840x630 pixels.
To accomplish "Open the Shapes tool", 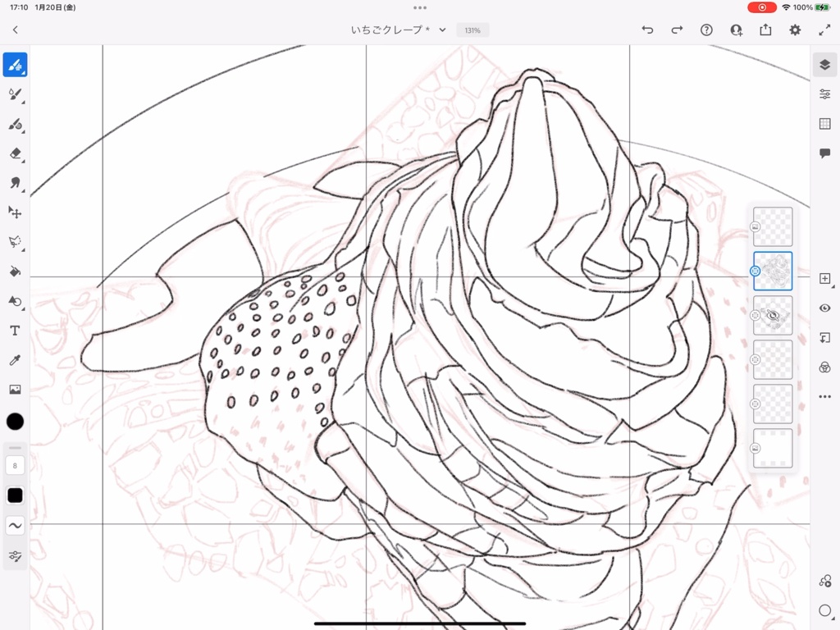I will click(x=15, y=301).
